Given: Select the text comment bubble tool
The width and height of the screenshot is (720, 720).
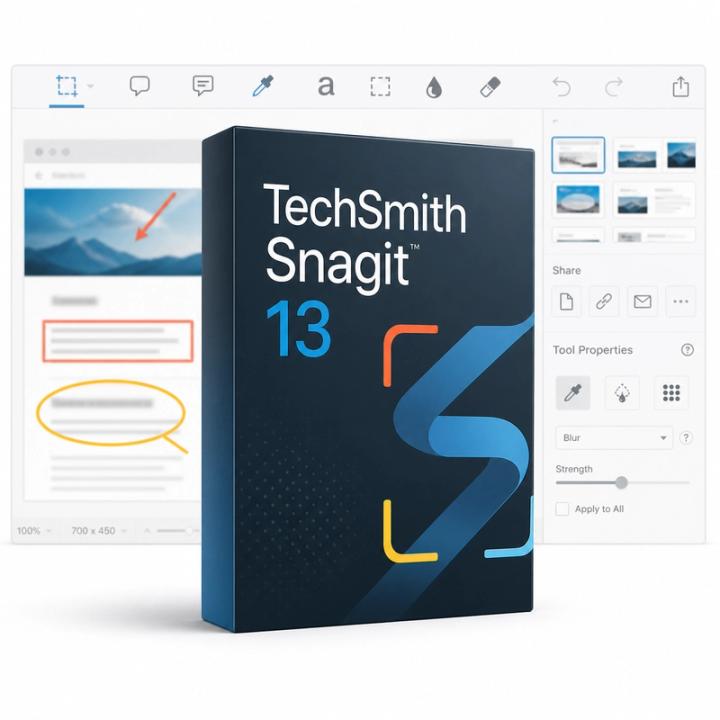Looking at the screenshot, I should coord(203,85).
